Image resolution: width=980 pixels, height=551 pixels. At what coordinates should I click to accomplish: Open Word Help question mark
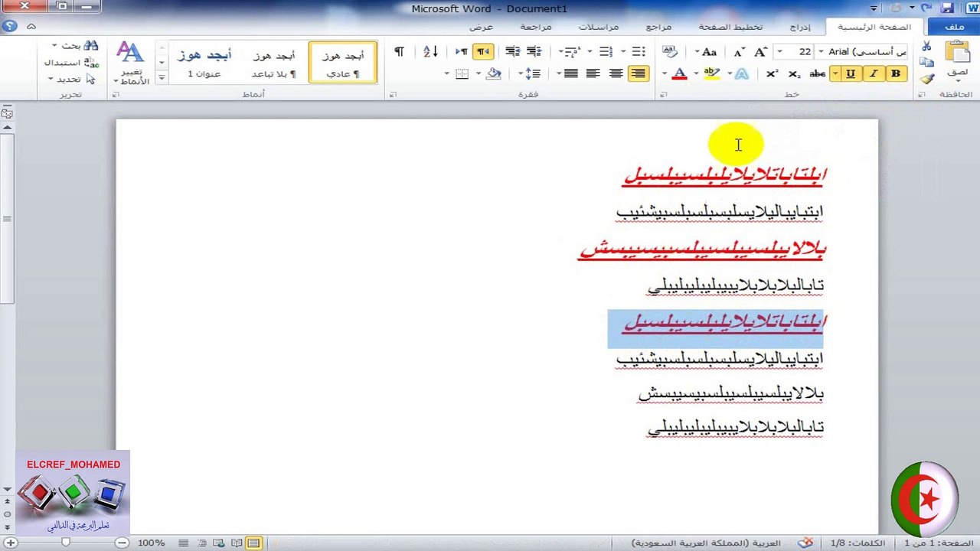[10, 26]
